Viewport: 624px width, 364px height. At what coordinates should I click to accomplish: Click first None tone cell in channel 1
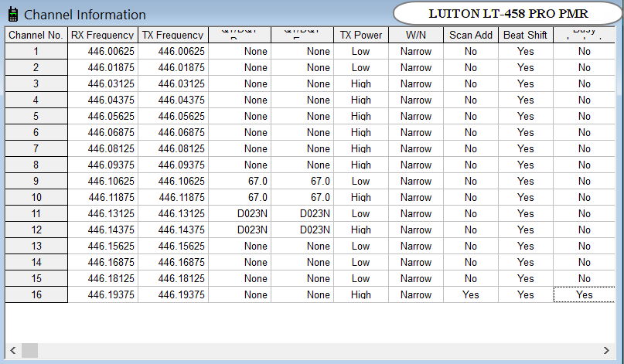tap(240, 51)
